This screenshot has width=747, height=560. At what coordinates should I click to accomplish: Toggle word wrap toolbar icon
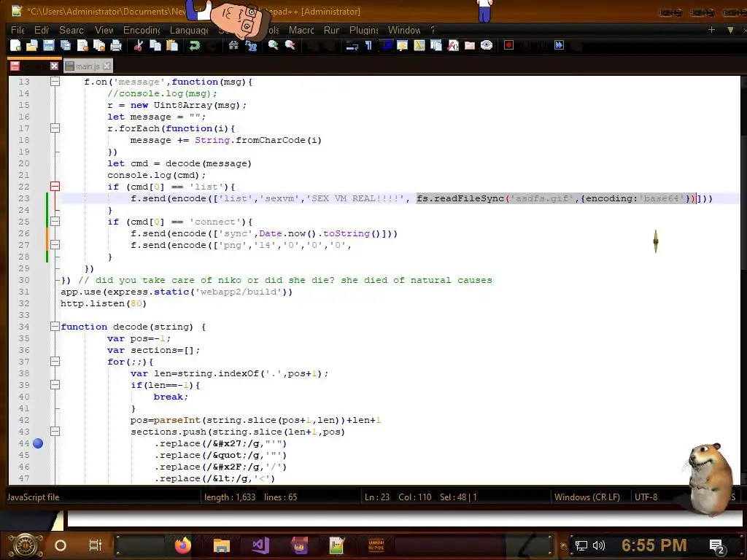(x=352, y=46)
